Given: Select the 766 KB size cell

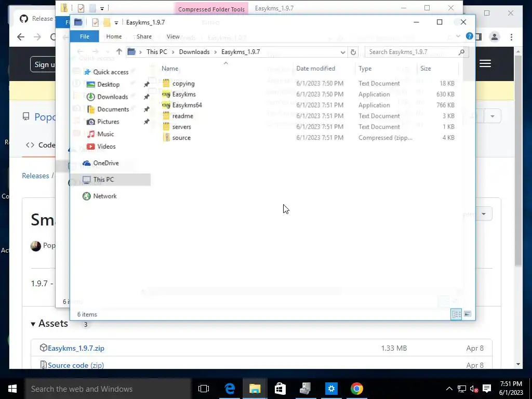Looking at the screenshot, I should point(445,105).
